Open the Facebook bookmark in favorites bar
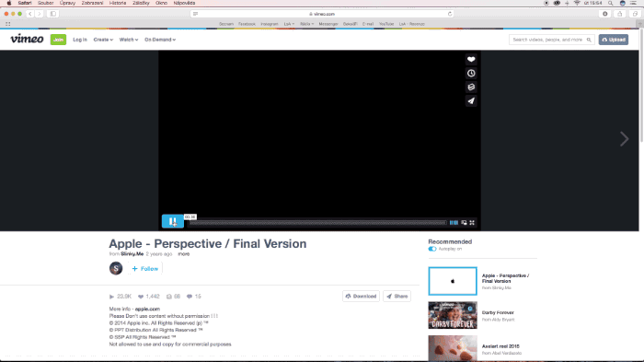Screen dimensions: 644x362 [247, 24]
